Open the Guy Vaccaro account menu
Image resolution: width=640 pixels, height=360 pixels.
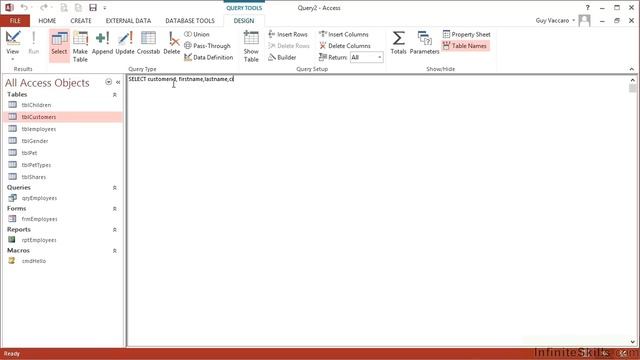tap(556, 20)
